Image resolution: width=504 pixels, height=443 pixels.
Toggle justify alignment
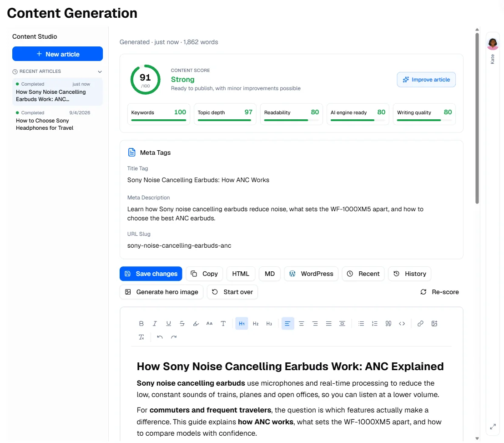[328, 323]
